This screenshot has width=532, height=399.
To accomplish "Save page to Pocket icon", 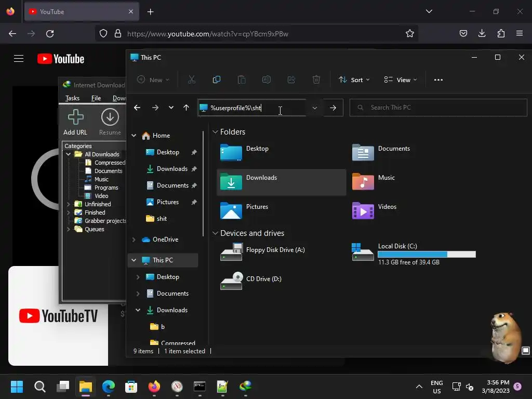I will click(463, 33).
